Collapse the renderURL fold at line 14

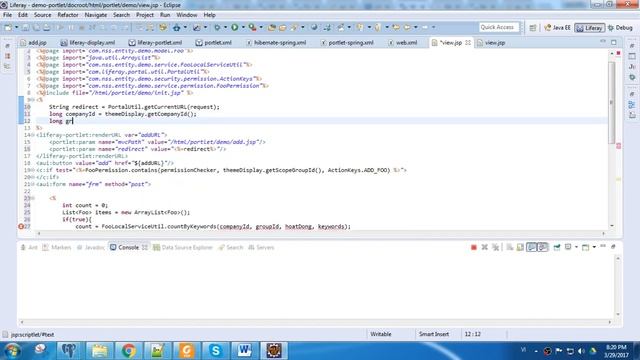pyautogui.click(x=33, y=135)
